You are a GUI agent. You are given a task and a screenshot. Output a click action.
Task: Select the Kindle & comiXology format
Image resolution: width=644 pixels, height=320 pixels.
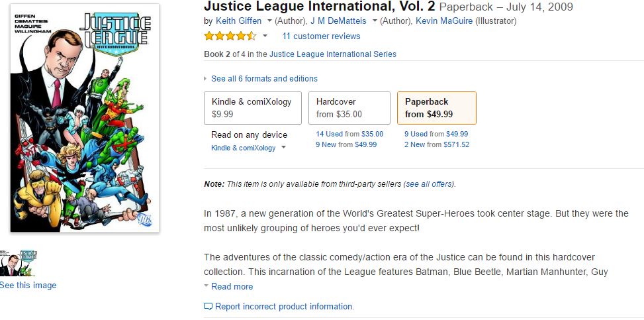[x=253, y=107]
